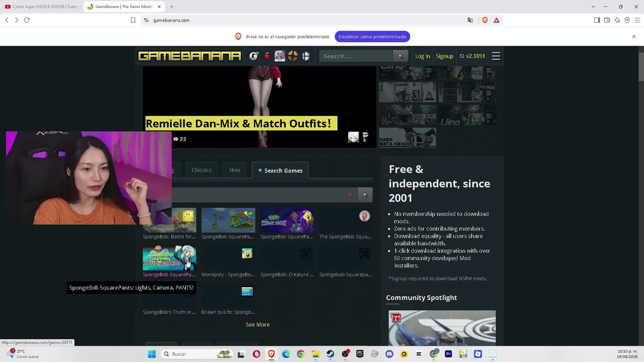Click the Log In link
Image resolution: width=644 pixels, height=362 pixels.
click(x=423, y=56)
